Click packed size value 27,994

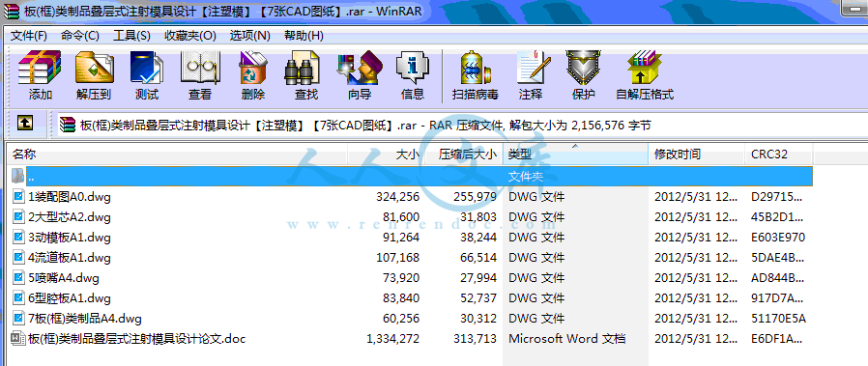pyautogui.click(x=477, y=277)
